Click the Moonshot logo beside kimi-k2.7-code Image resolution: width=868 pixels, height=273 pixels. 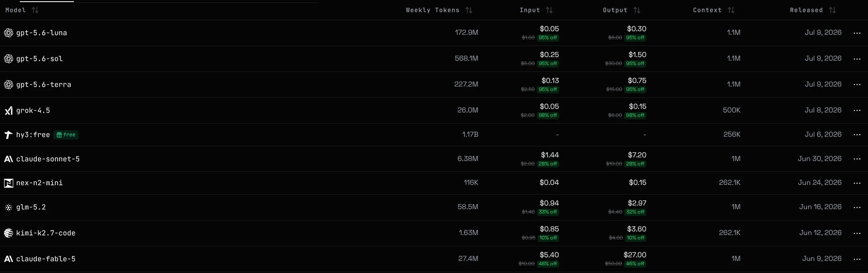pyautogui.click(x=8, y=233)
